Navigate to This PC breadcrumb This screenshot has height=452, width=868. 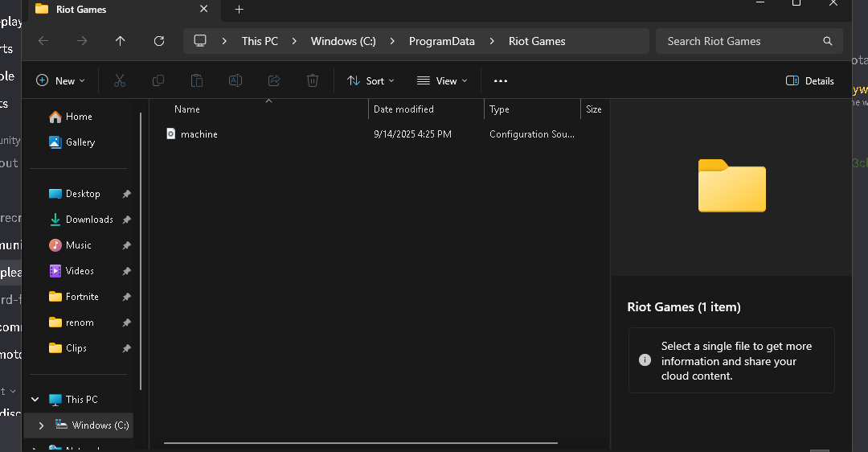click(x=260, y=41)
